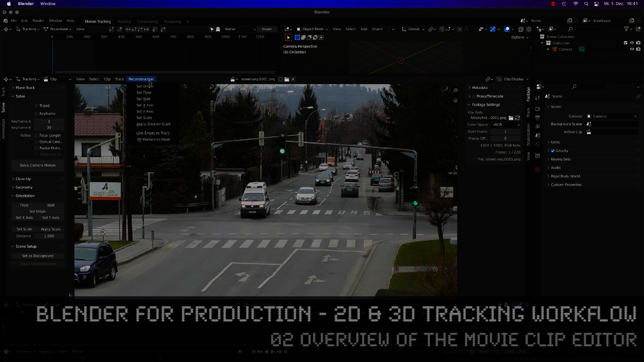Open Reconstruction menu in clip editor
Screen dimensions: 644x362
[141, 79]
